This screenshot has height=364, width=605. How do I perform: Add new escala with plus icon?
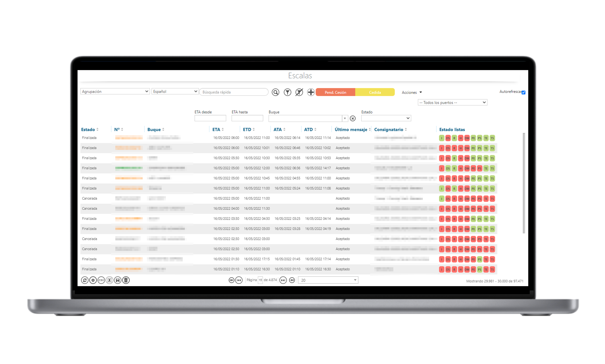[311, 92]
